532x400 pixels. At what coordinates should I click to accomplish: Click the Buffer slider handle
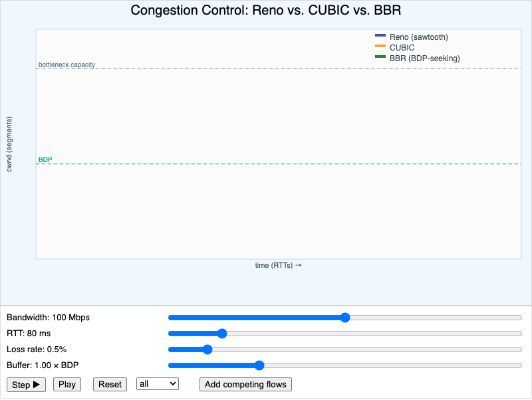point(259,365)
